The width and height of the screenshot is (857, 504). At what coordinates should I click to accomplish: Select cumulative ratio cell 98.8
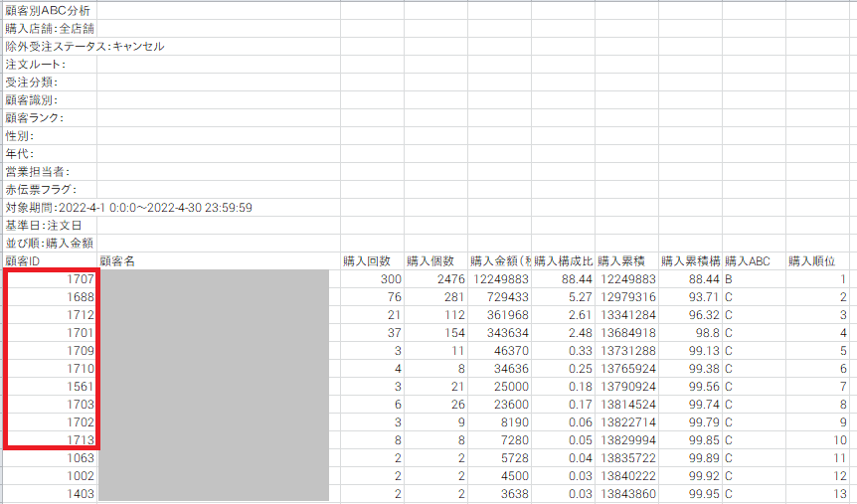click(x=690, y=333)
